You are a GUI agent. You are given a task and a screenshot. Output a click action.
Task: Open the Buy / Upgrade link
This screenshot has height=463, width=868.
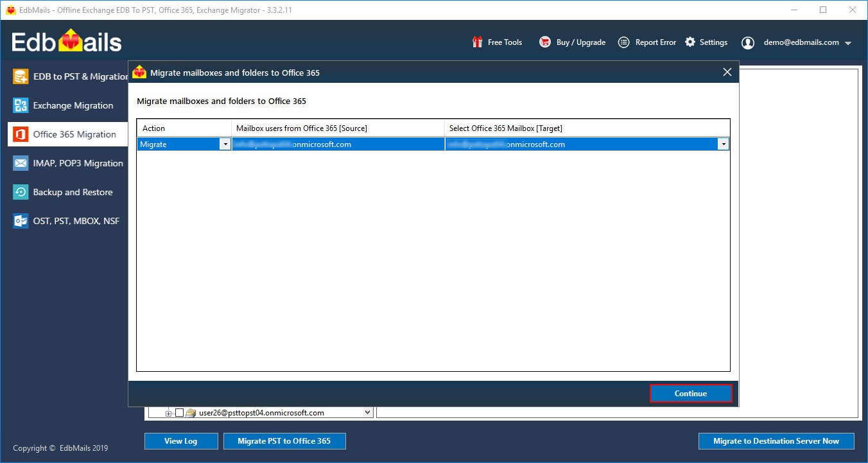pyautogui.click(x=581, y=42)
